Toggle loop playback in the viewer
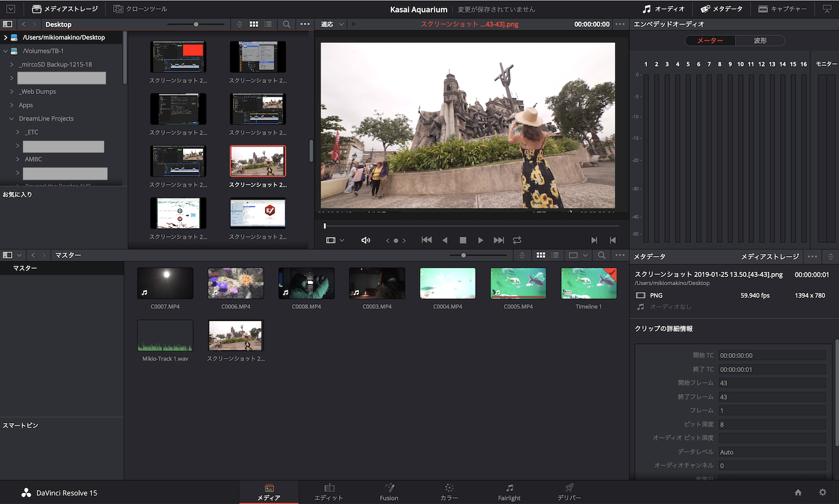This screenshot has width=839, height=504. pyautogui.click(x=517, y=240)
